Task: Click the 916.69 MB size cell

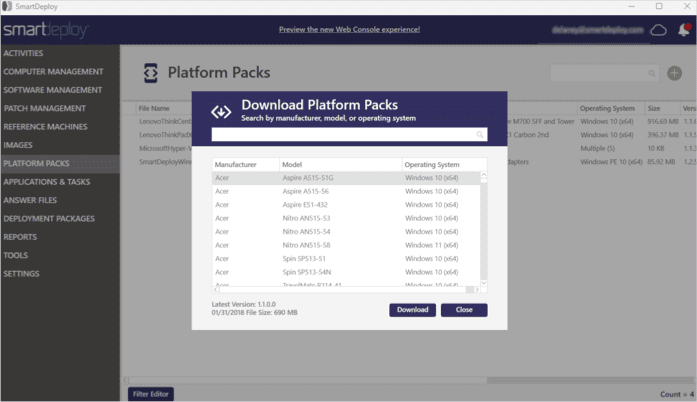Action: pyautogui.click(x=663, y=121)
